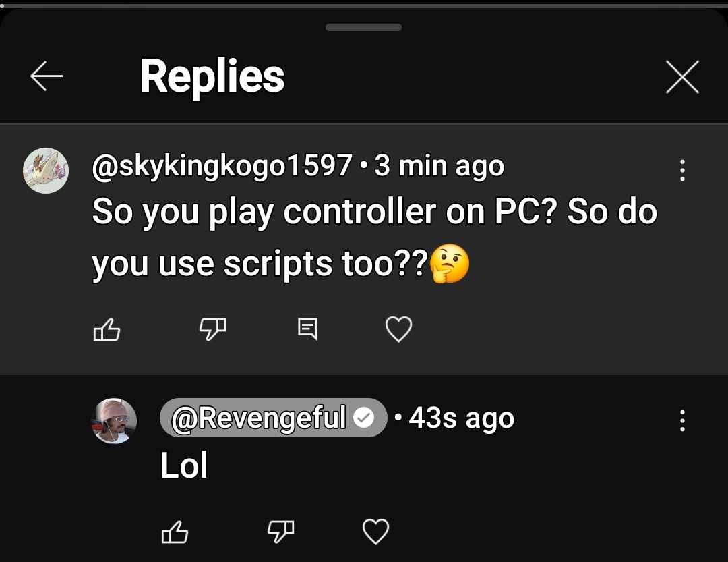728x562 pixels.
Task: Open more options for Revengeful's reply
Action: point(682,421)
